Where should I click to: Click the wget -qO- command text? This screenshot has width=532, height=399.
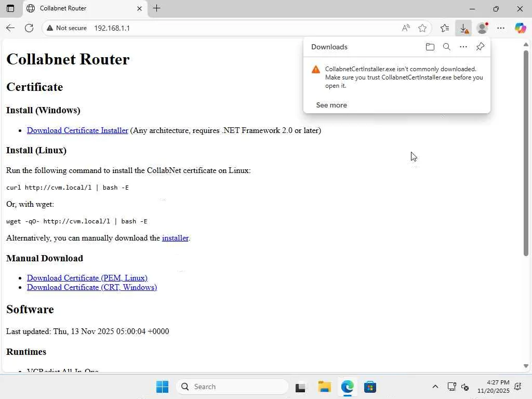(77, 221)
